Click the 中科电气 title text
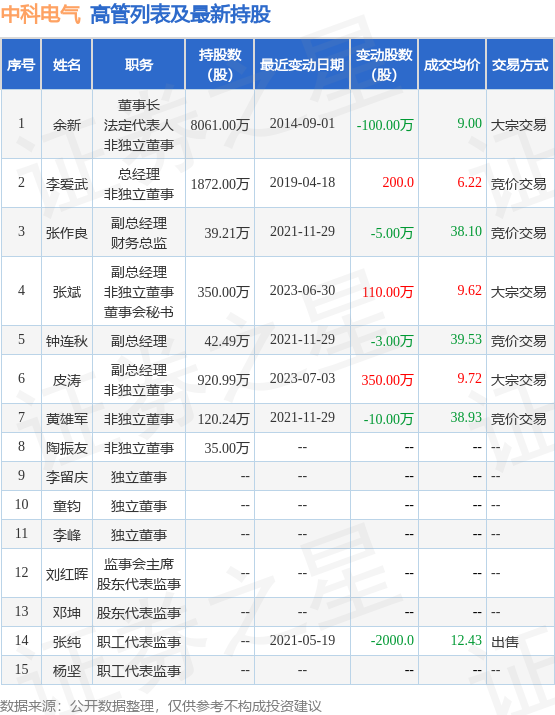555x715 pixels. [41, 15]
